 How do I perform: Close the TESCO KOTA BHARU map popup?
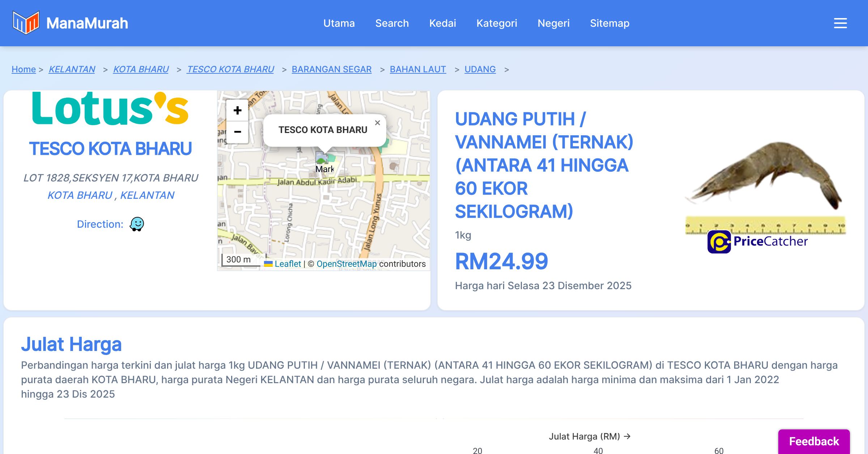tap(377, 123)
